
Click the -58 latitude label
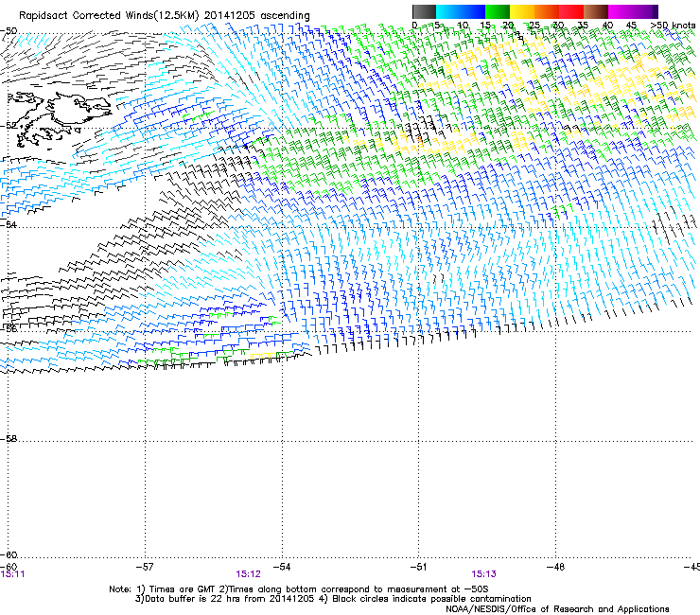pos(9,439)
